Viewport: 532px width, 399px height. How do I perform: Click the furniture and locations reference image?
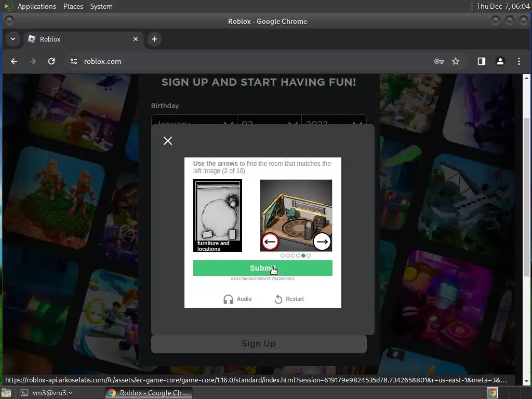click(218, 216)
